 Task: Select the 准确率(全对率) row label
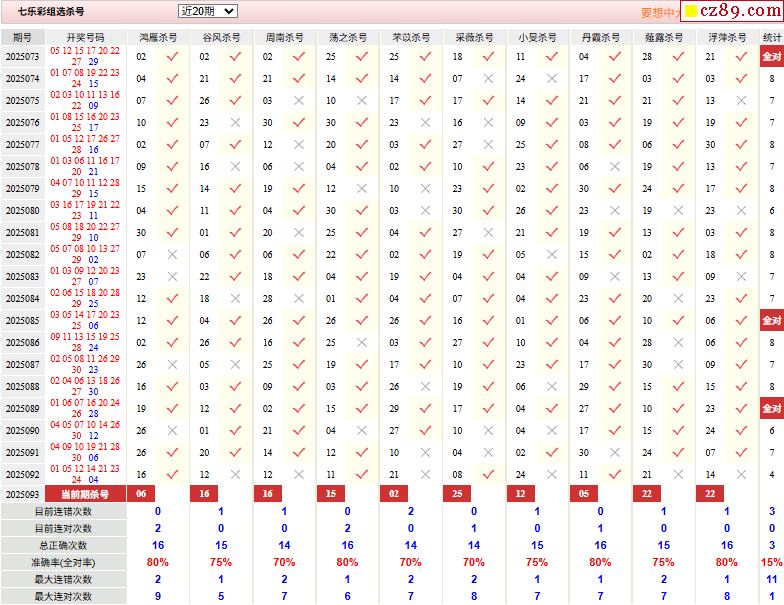tap(64, 562)
